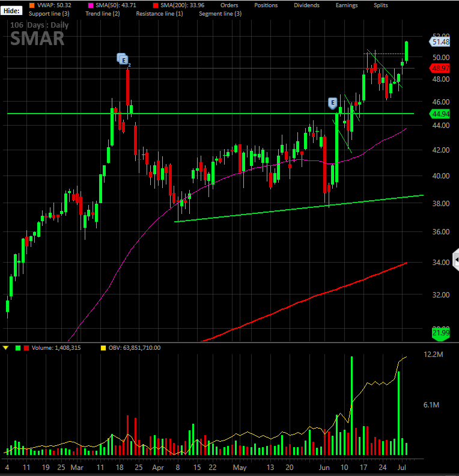Toggle Positions display

(x=266, y=5)
